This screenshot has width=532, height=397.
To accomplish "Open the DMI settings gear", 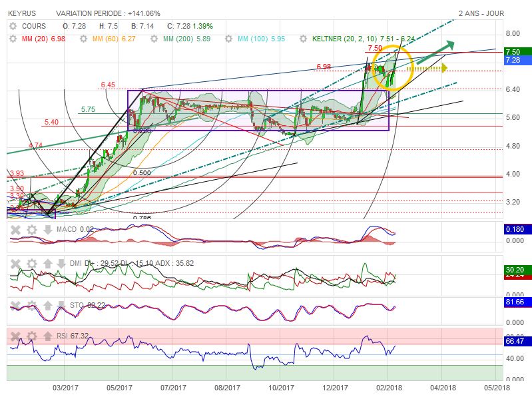I will pyautogui.click(x=31, y=264).
